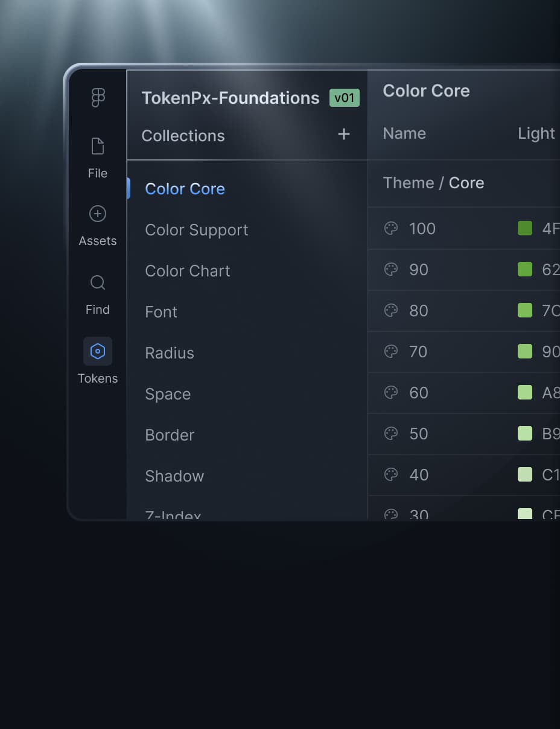Click the palette icon beside token 60

coord(391,392)
